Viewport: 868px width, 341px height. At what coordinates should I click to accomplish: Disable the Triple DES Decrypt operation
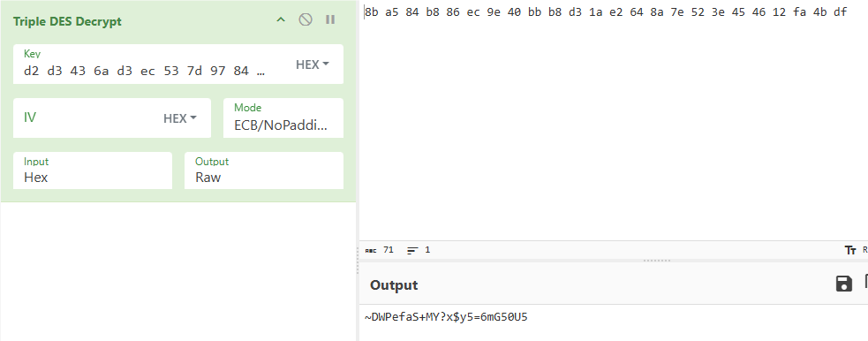tap(306, 20)
